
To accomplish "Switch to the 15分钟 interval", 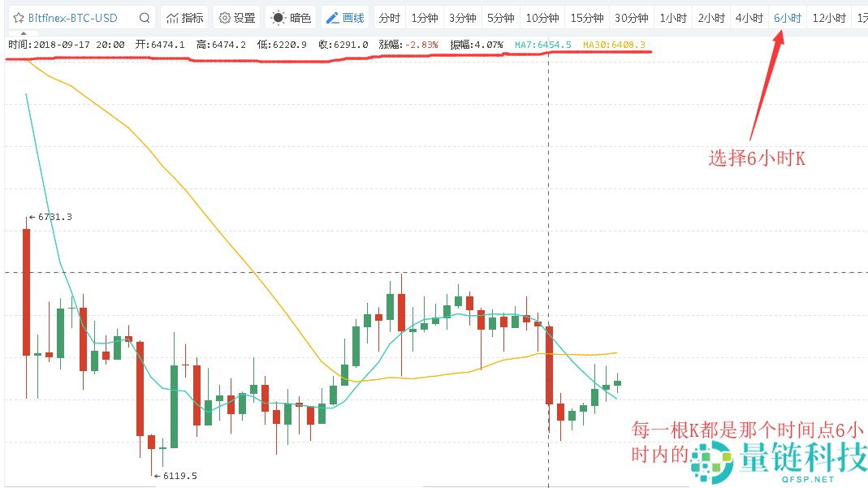I will tap(586, 18).
